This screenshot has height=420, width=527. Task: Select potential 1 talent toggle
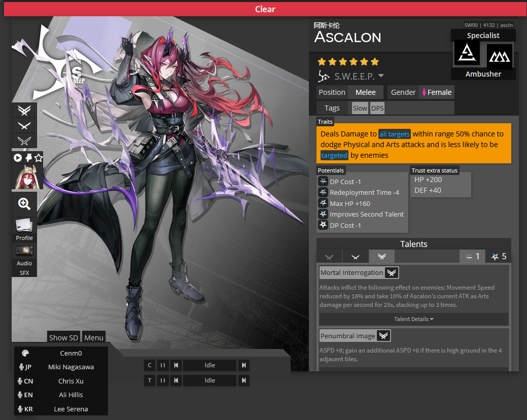tap(472, 257)
